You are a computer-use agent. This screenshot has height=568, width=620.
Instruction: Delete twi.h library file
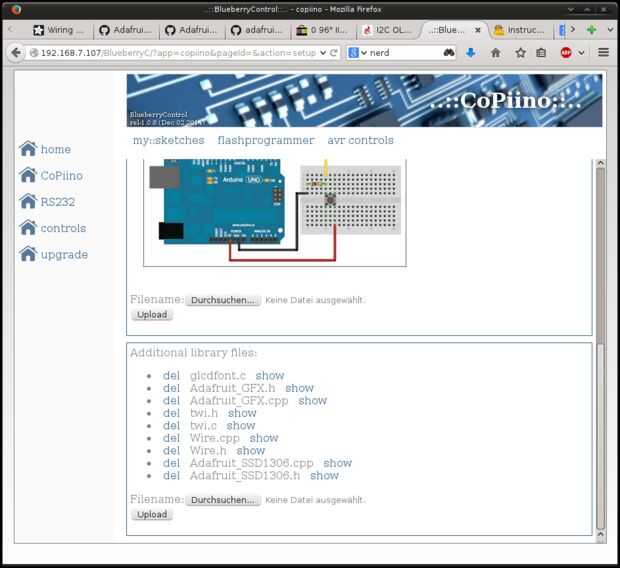pyautogui.click(x=171, y=413)
